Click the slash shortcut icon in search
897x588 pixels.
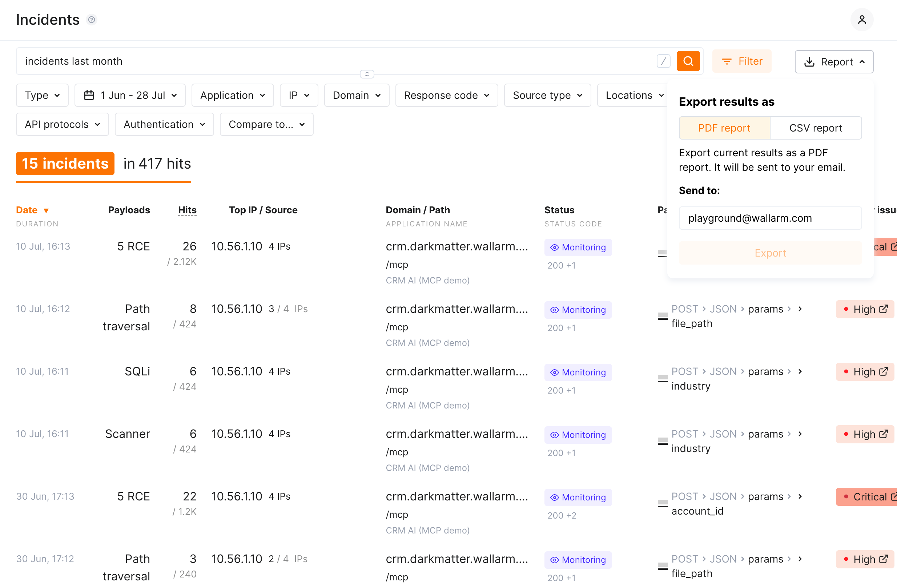tap(663, 61)
